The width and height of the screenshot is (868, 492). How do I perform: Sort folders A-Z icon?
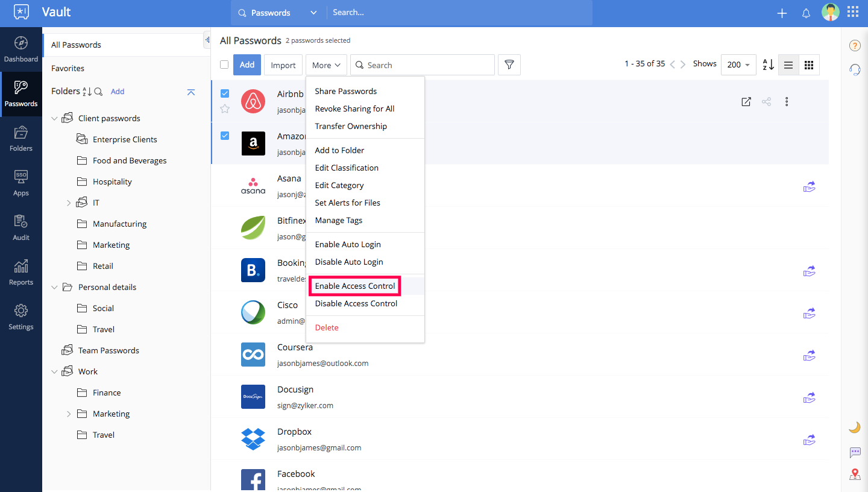pos(87,92)
